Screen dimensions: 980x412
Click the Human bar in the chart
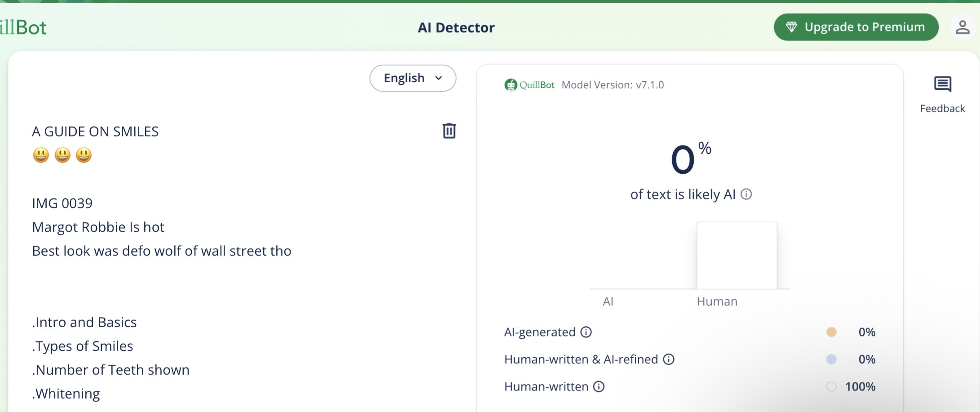(x=737, y=255)
